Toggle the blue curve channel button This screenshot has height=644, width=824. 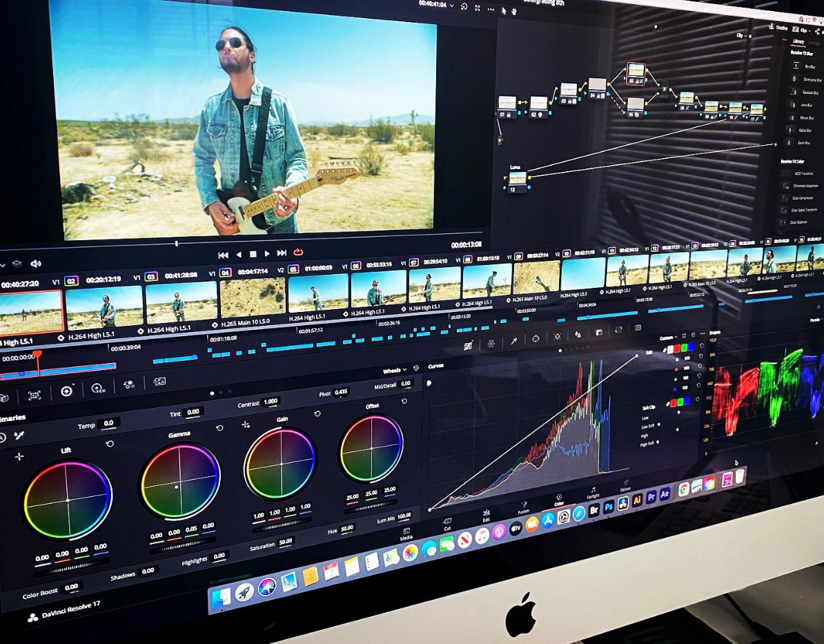pyautogui.click(x=691, y=346)
